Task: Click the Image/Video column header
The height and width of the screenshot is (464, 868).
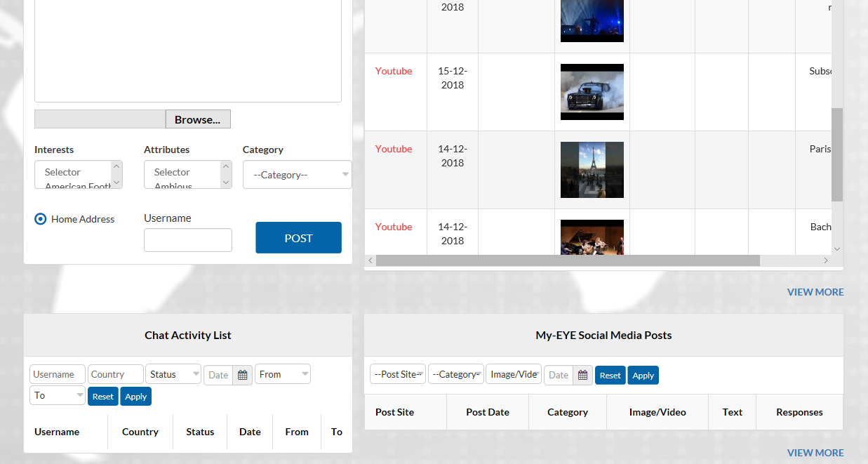Action: click(657, 412)
